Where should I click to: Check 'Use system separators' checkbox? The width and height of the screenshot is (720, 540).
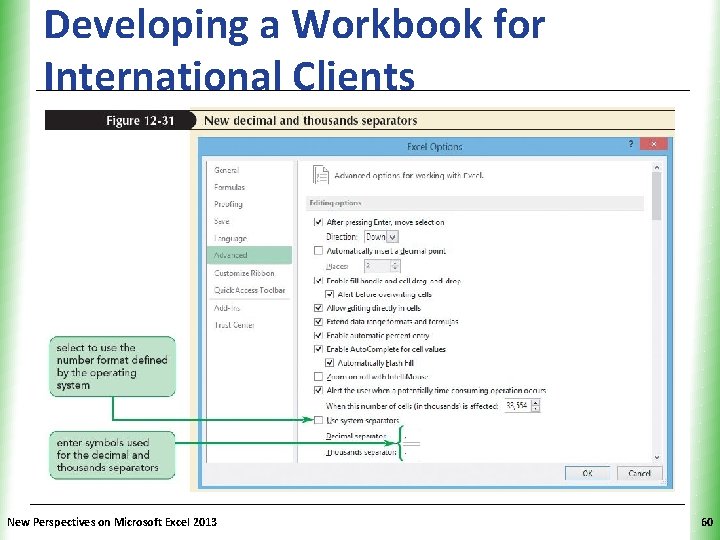(x=318, y=420)
